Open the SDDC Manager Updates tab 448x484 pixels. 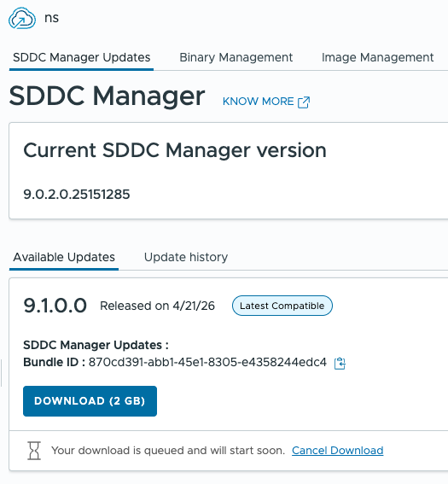coord(81,58)
